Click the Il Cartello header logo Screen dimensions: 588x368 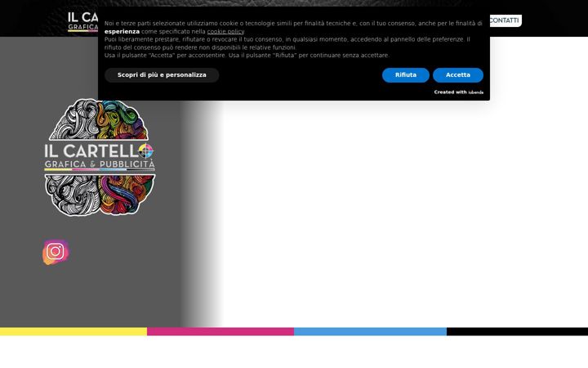pyautogui.click(x=82, y=22)
